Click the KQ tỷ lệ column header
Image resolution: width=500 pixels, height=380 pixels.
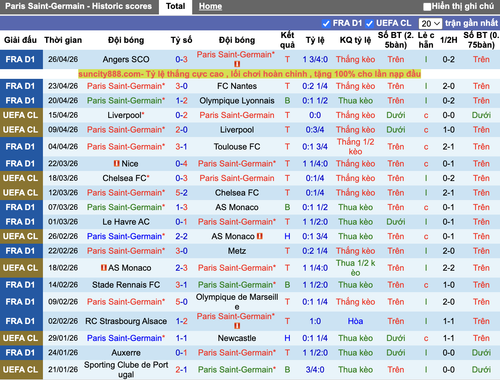(355, 40)
